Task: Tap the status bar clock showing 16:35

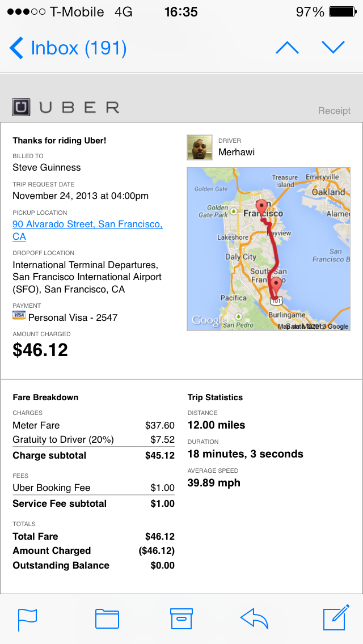Action: click(x=181, y=12)
